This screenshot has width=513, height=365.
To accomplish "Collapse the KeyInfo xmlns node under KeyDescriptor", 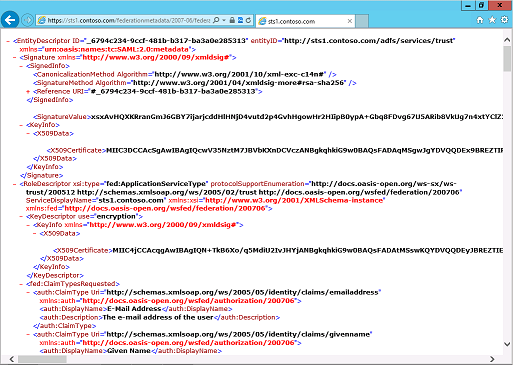I will coord(28,225).
